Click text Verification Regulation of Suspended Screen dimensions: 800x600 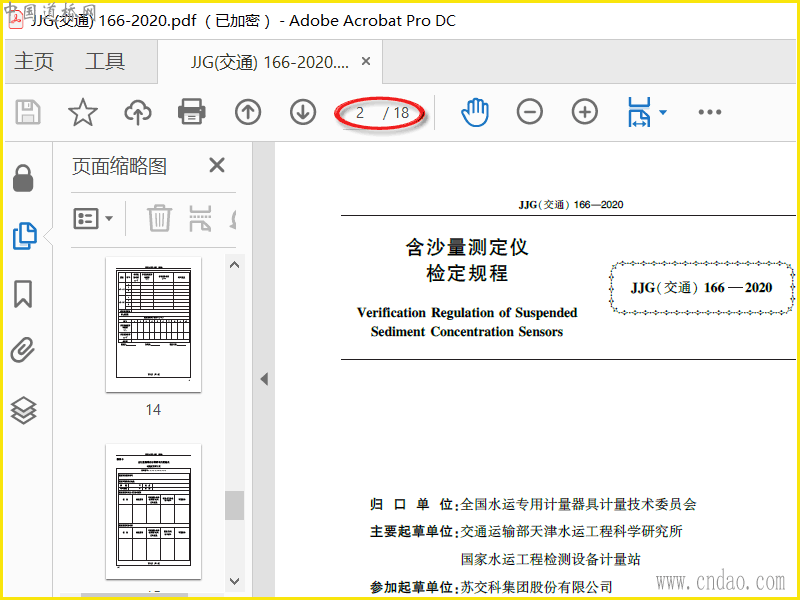click(x=467, y=312)
